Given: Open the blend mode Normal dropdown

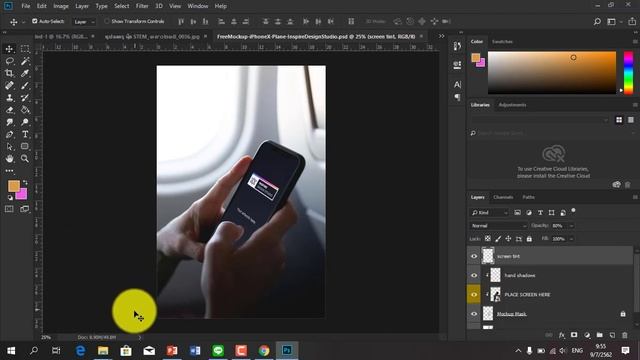Looking at the screenshot, I should click(498, 226).
